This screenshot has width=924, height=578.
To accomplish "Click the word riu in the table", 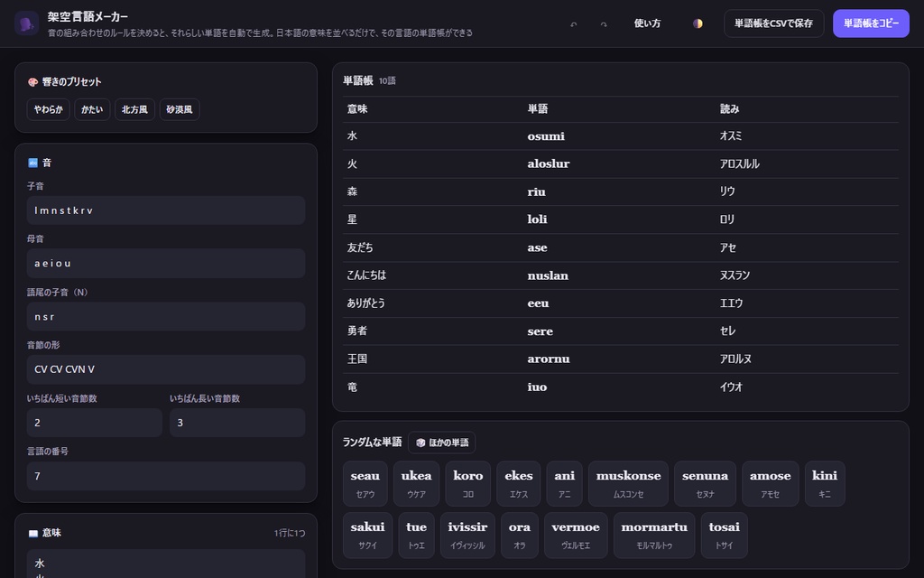I will 536,191.
